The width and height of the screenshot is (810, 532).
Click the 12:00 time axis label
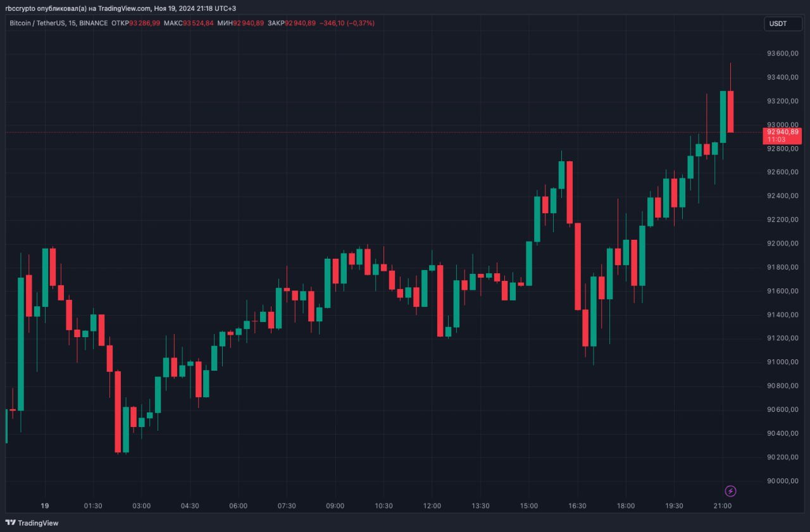[432, 506]
